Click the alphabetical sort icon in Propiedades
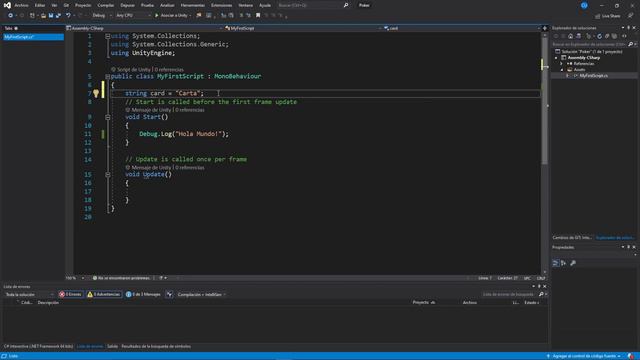Screen dimensions: 640x360 564,263
